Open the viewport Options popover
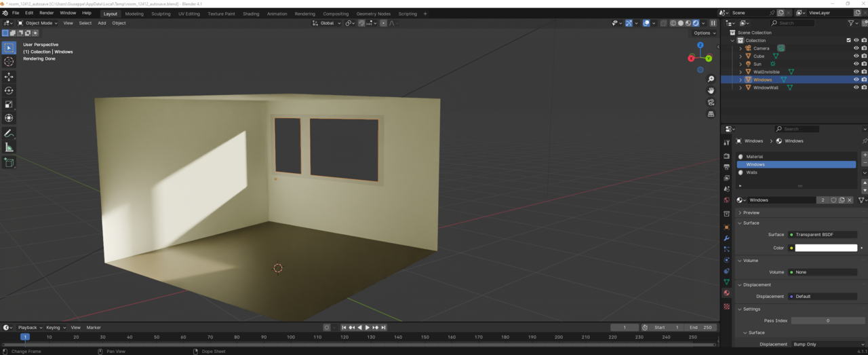 pos(704,33)
